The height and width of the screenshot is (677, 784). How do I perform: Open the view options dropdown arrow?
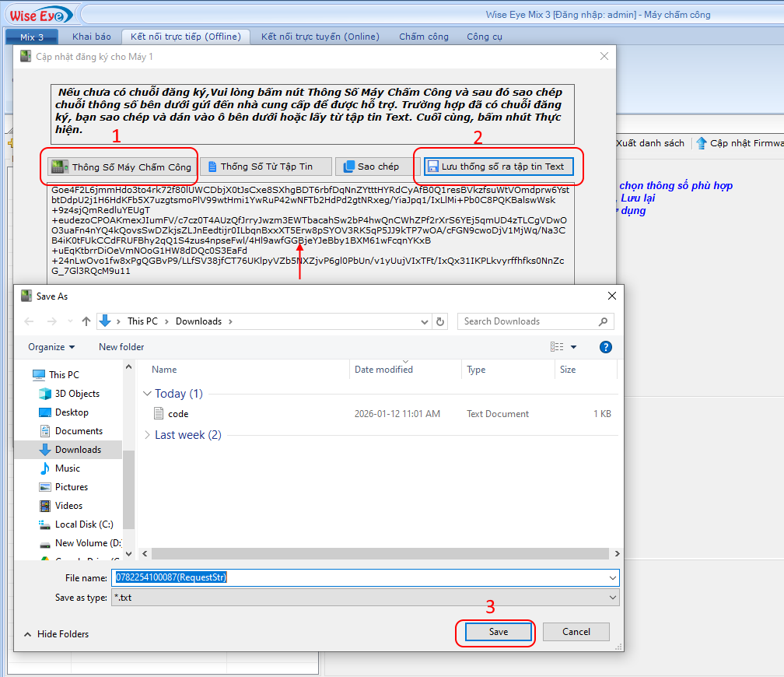click(x=574, y=347)
